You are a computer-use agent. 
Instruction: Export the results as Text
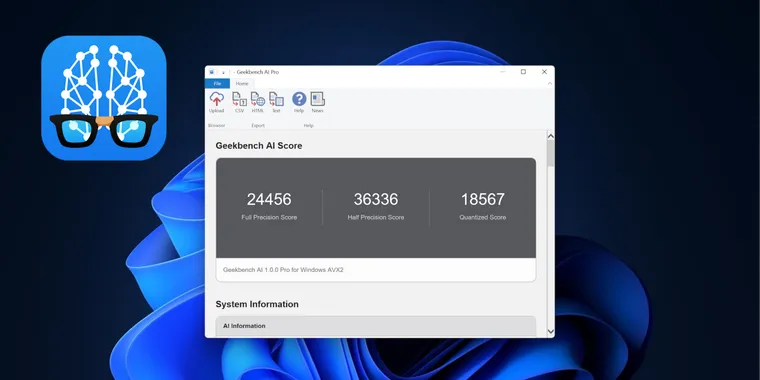(276, 103)
